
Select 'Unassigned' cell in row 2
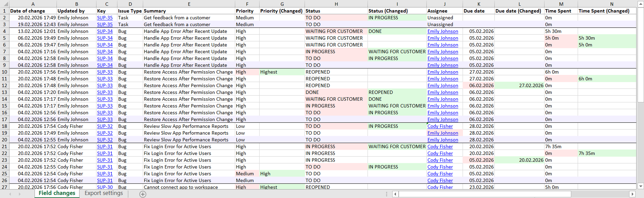tap(444, 18)
